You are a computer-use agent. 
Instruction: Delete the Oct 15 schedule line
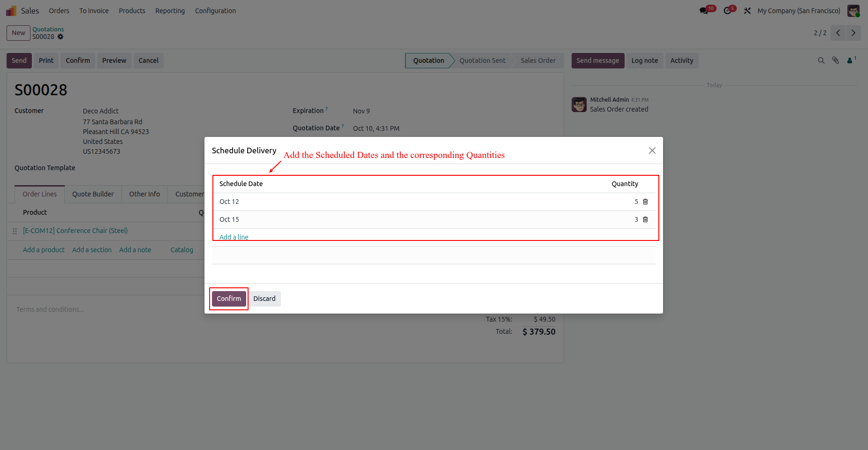[x=645, y=219]
